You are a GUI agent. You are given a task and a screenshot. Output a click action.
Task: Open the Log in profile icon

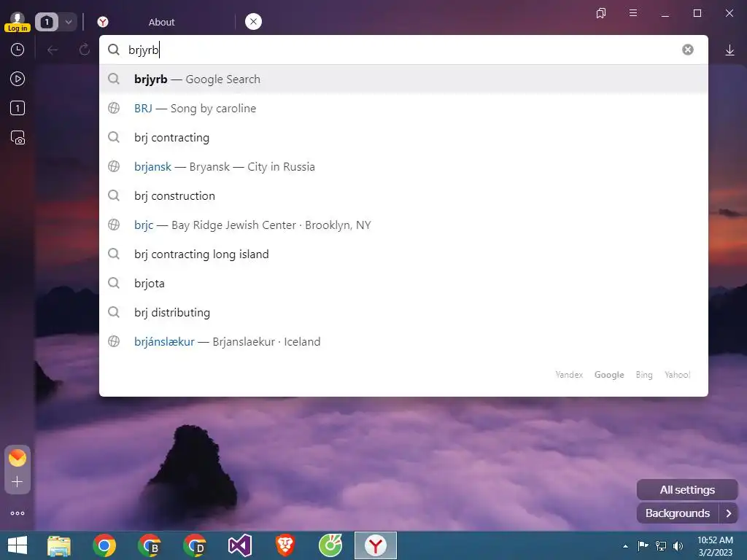click(18, 22)
